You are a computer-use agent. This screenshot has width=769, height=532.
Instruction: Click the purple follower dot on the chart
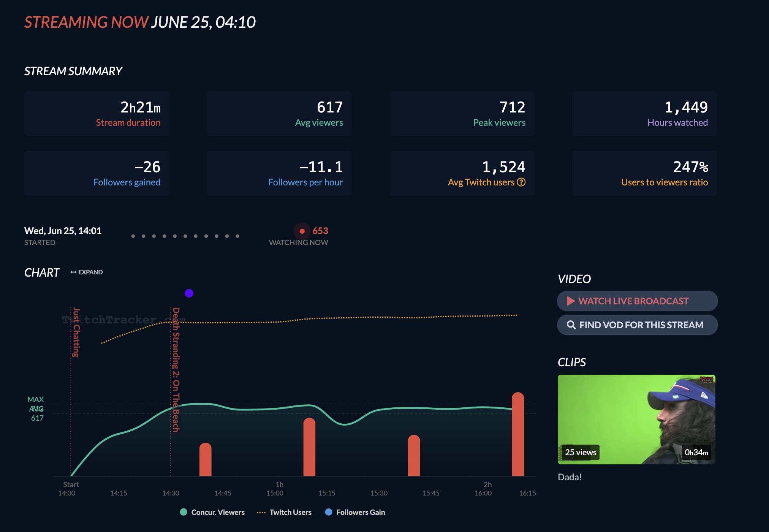tap(189, 293)
